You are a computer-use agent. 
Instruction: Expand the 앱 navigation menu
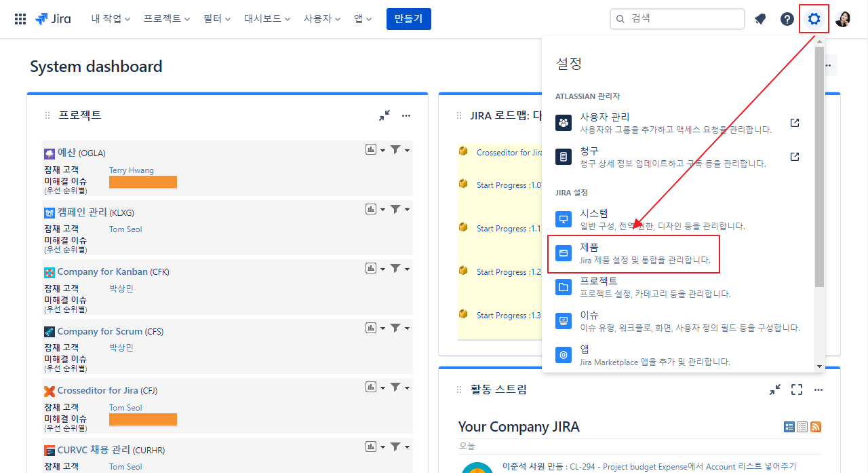(x=363, y=19)
